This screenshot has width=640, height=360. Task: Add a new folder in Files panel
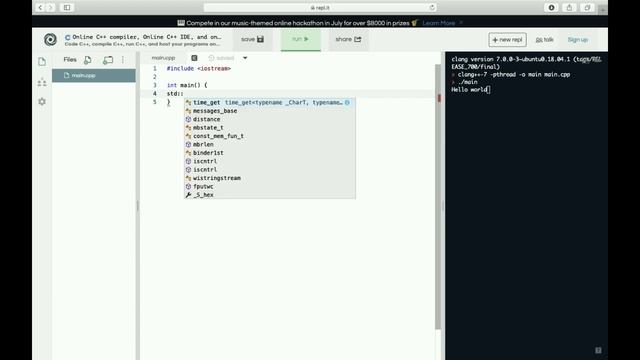pos(107,60)
